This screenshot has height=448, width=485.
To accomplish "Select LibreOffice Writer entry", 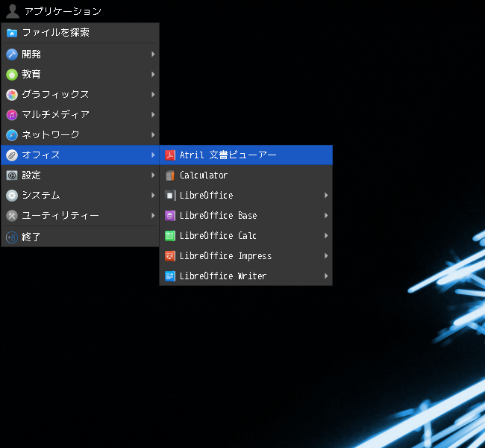I will coord(246,276).
